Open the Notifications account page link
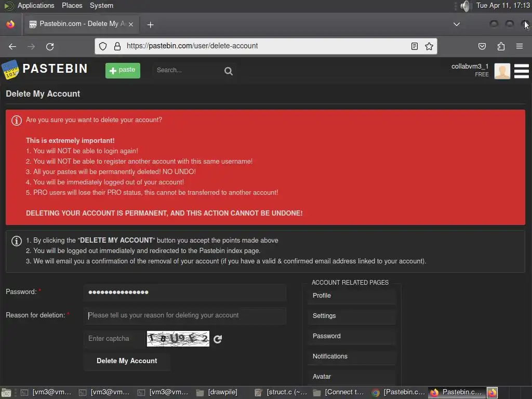 [352, 356]
